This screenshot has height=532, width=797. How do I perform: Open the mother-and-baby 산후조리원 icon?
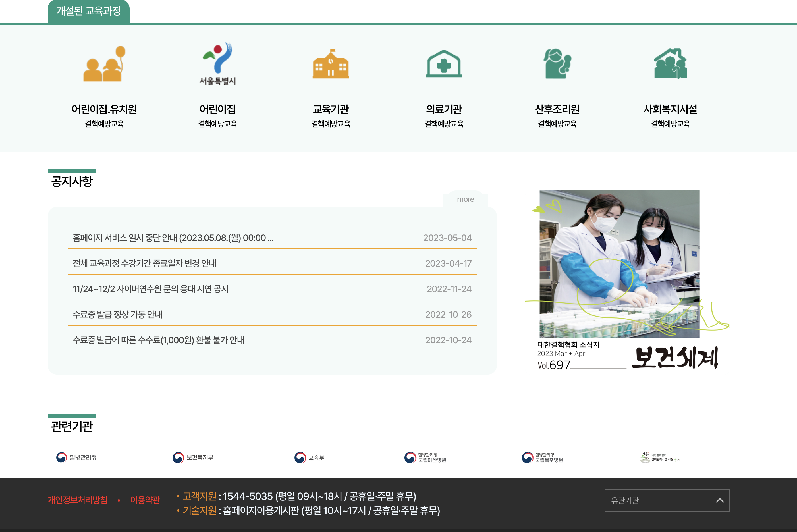pos(557,64)
